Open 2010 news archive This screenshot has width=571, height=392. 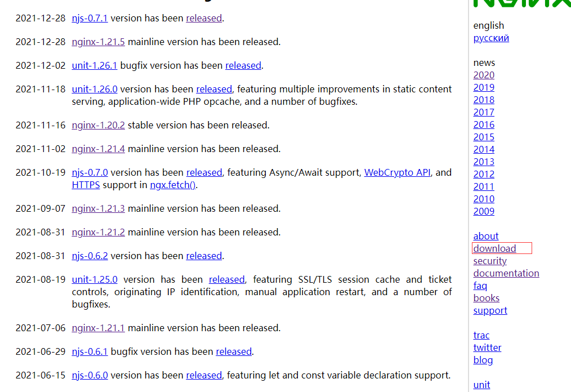pyautogui.click(x=484, y=199)
